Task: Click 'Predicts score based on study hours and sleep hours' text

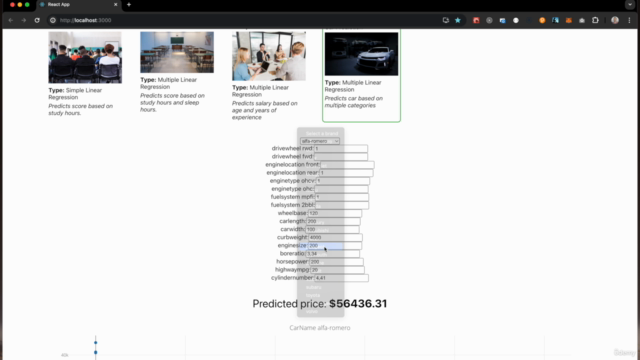Action: 172,102
